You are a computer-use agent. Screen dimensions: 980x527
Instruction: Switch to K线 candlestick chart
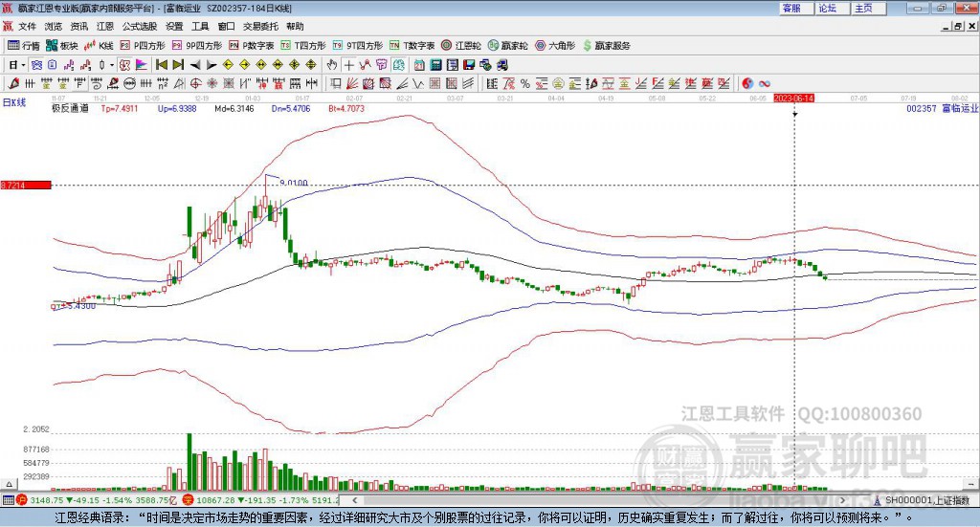pos(99,46)
